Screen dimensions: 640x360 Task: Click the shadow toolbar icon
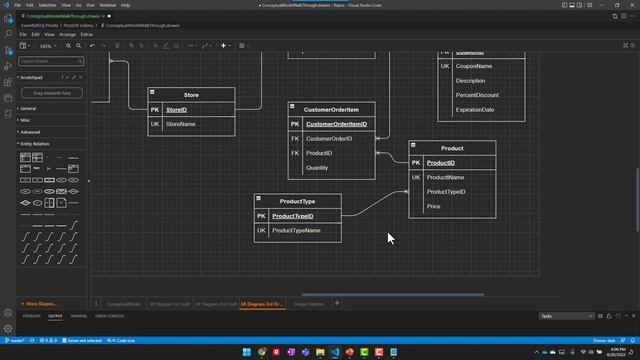click(176, 46)
